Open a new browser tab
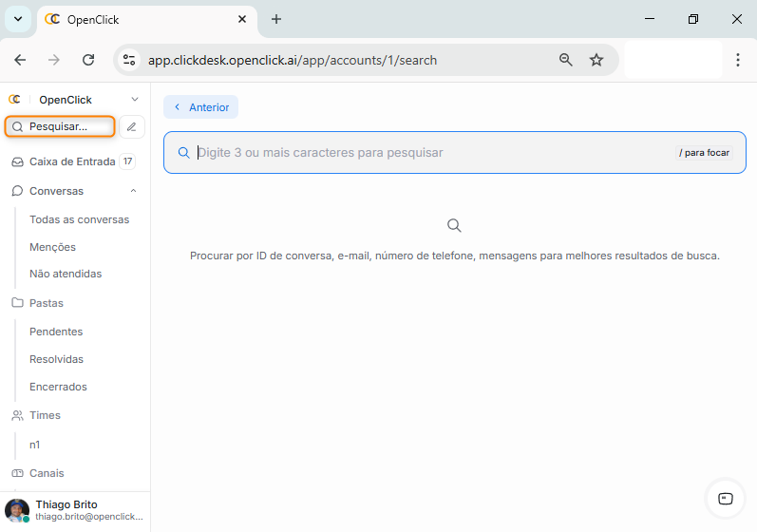757x532 pixels. pos(276,19)
